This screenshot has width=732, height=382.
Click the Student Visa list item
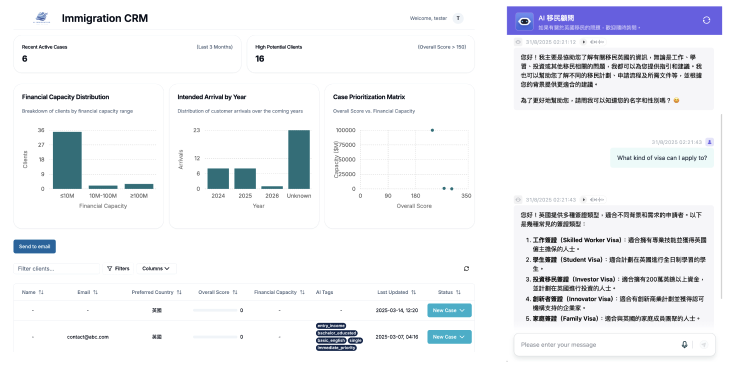[619, 264]
